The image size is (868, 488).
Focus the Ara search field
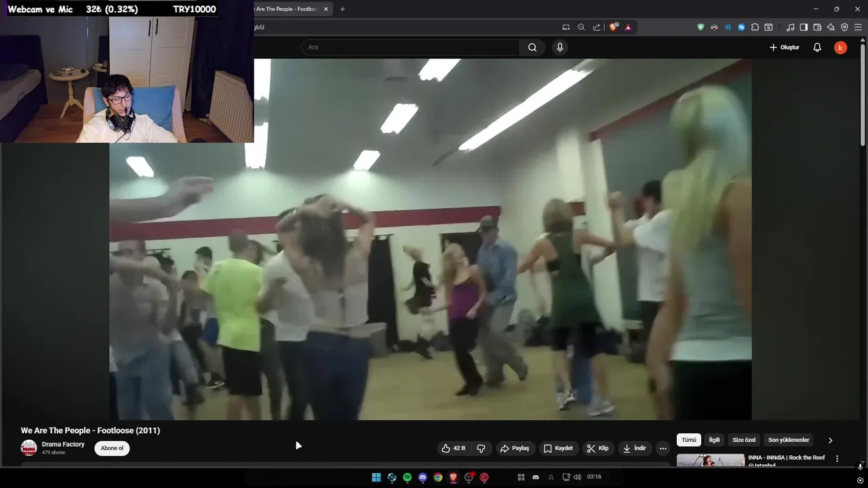410,47
